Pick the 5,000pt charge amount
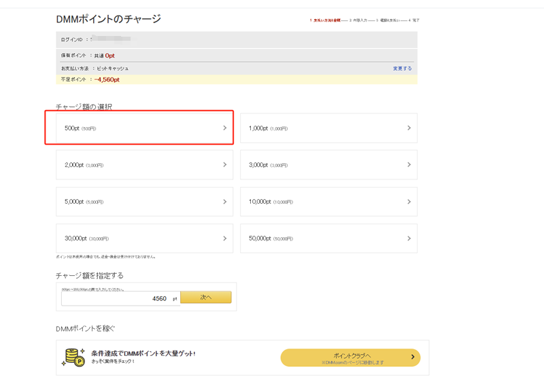544x392 pixels. 144,202
